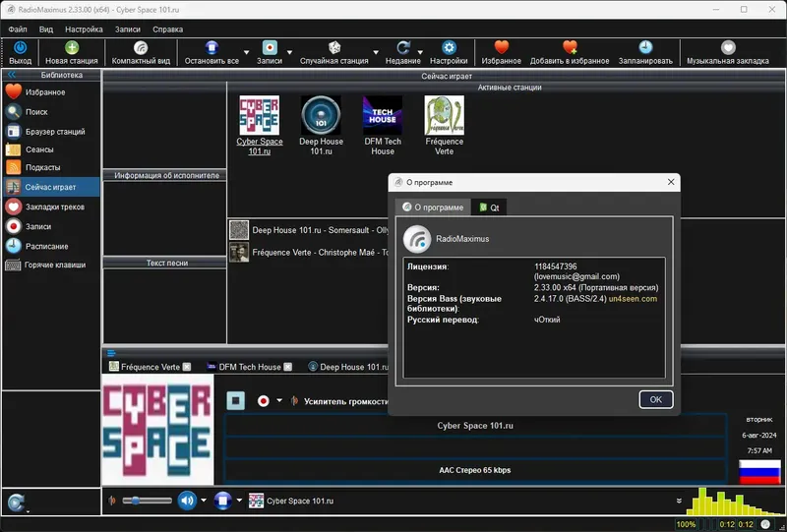Select Сейчас играет in the sidebar
The height and width of the screenshot is (532, 787).
click(x=51, y=187)
